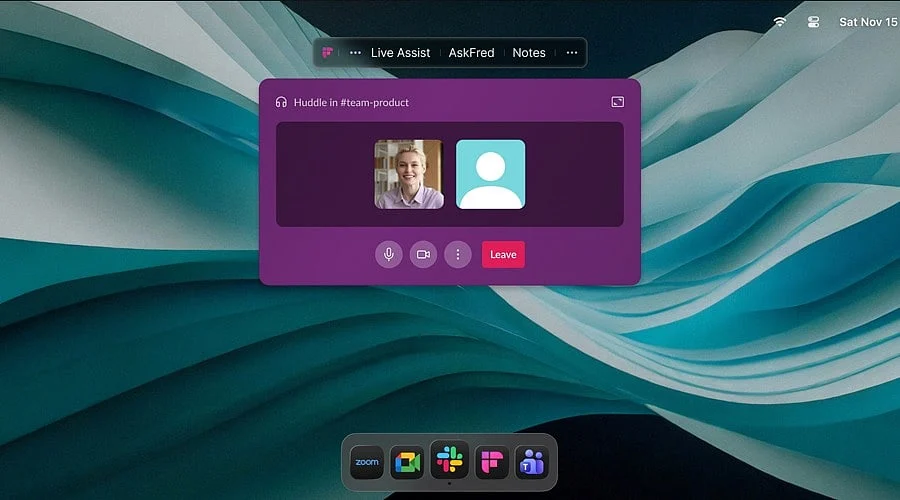Select the placeholder avatar participant tile
The height and width of the screenshot is (500, 900).
pos(490,174)
